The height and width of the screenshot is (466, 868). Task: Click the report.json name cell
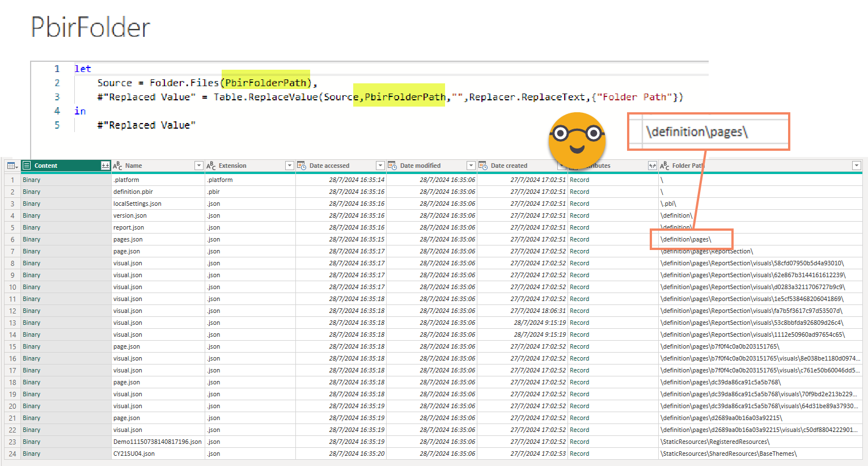(129, 227)
